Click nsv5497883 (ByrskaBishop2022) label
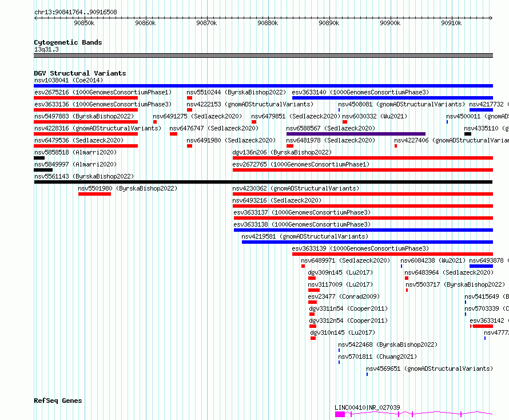The image size is (509, 420). coord(84,116)
